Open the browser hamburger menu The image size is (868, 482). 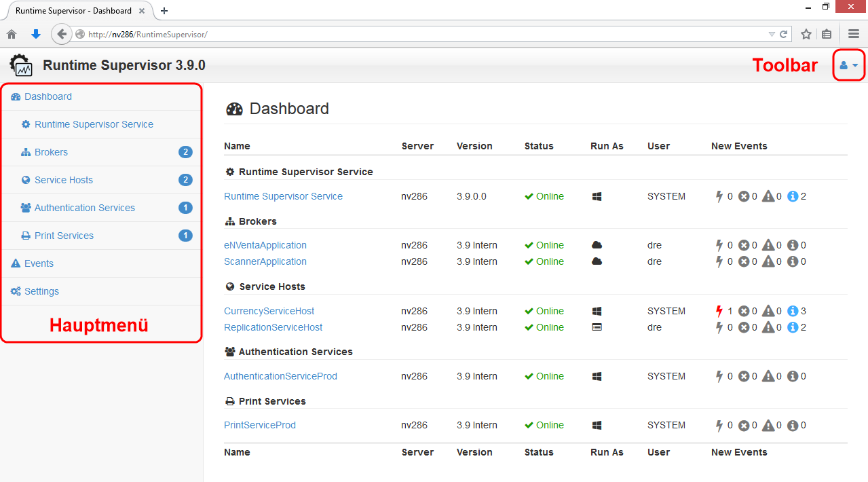(x=854, y=34)
